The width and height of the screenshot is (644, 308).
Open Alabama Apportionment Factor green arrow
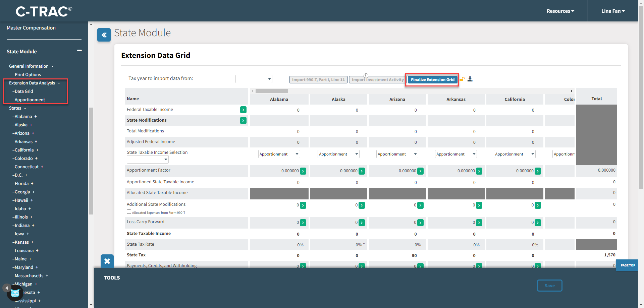click(x=303, y=171)
